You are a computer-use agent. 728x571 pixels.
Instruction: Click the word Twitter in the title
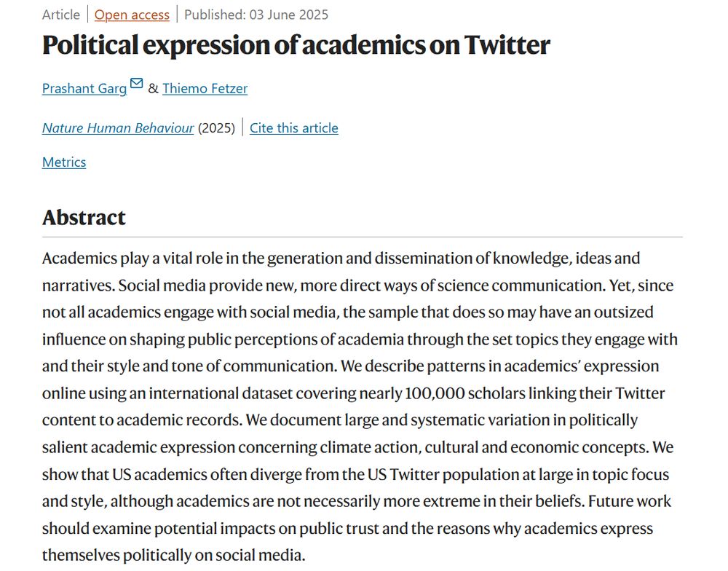click(507, 45)
